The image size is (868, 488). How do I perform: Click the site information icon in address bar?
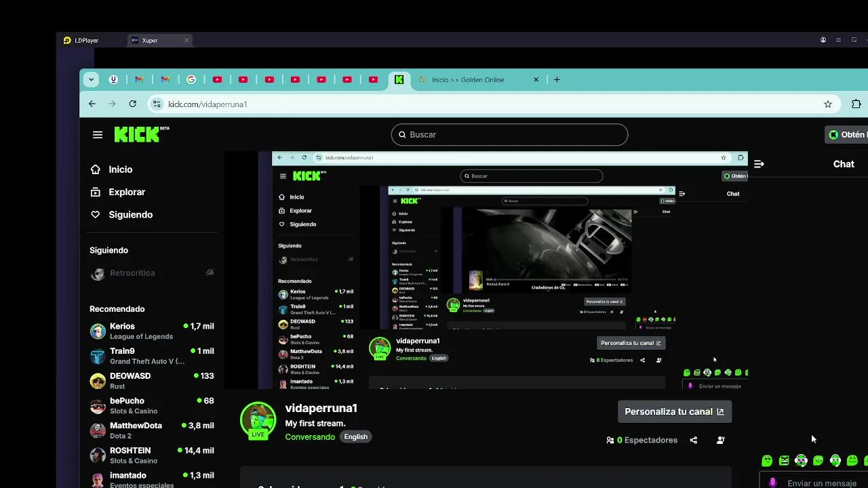click(x=157, y=104)
